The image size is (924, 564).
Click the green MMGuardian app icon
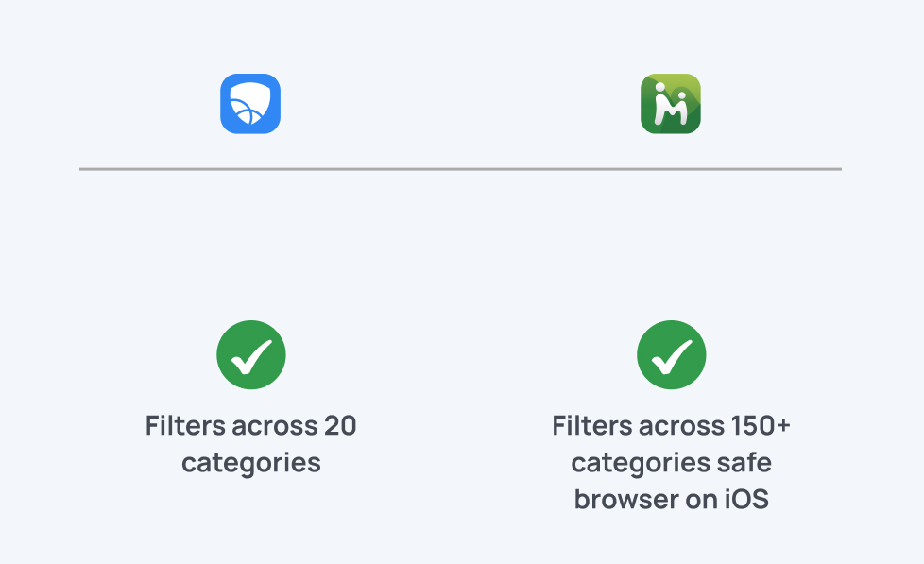coord(671,104)
